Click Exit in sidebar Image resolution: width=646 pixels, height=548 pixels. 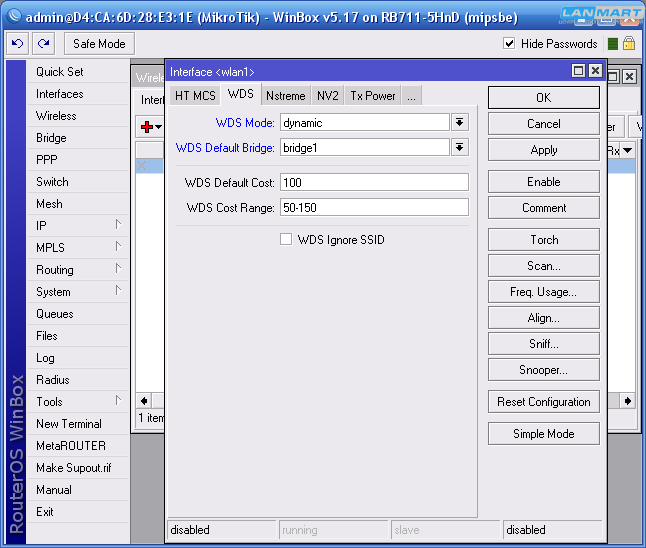pyautogui.click(x=77, y=512)
